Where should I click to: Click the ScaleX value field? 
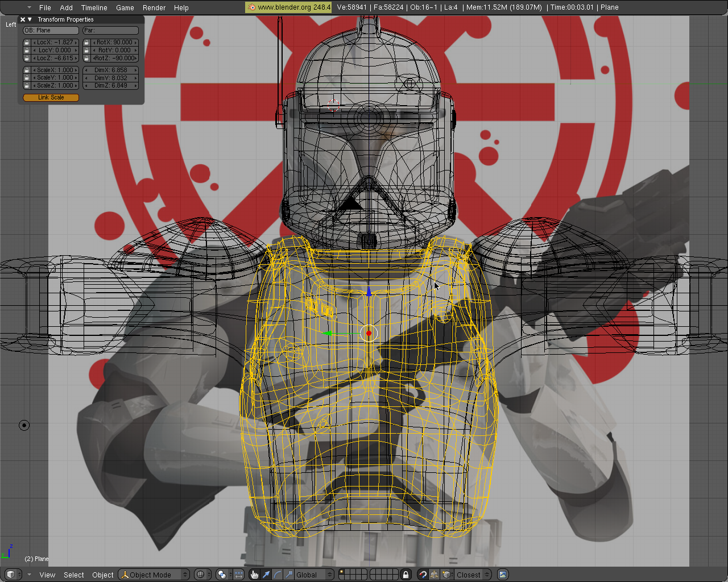[x=55, y=70]
